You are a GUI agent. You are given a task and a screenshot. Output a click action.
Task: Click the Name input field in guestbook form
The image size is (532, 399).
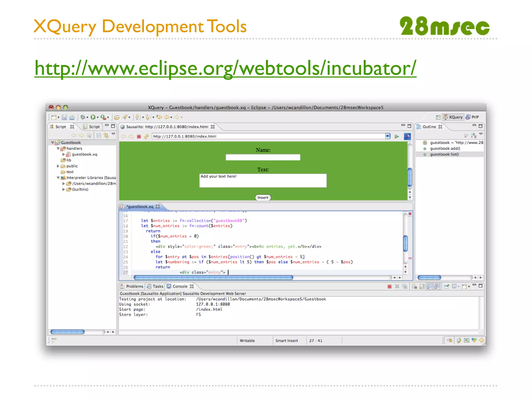[x=263, y=157]
